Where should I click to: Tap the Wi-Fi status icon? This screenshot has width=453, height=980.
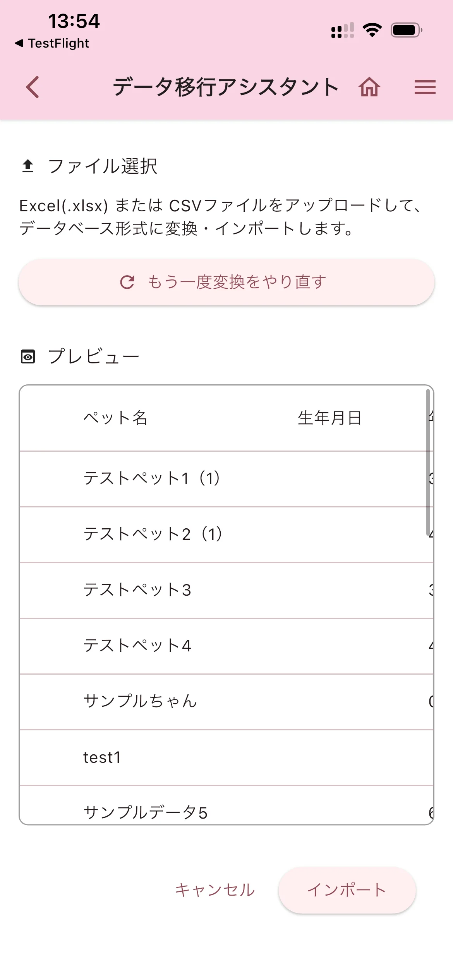(x=372, y=30)
